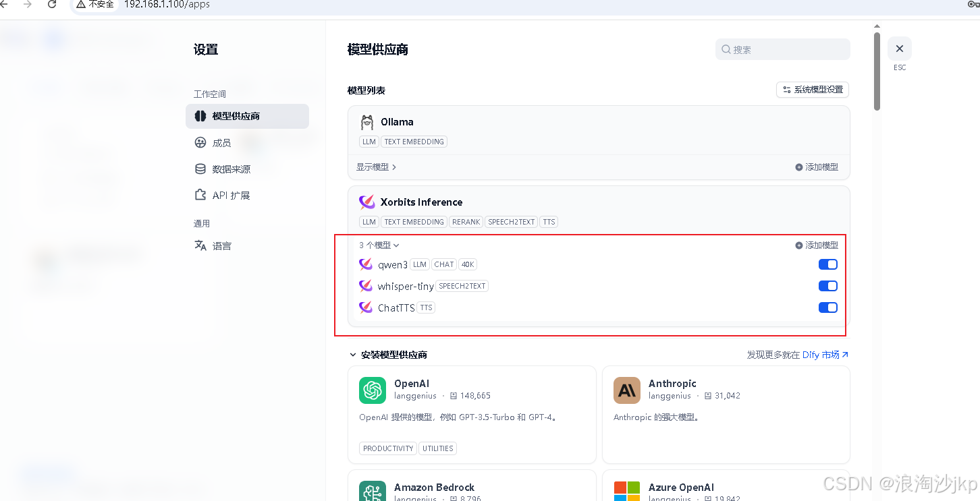Open 成员 settings tab
Screen dimensions: 980x501
[x=247, y=142]
